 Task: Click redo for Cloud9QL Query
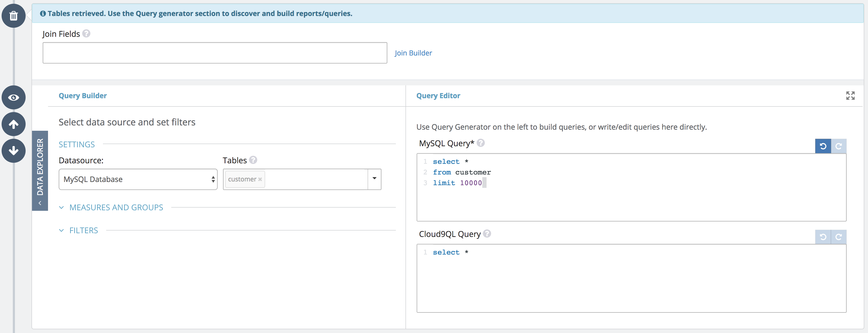[839, 237]
